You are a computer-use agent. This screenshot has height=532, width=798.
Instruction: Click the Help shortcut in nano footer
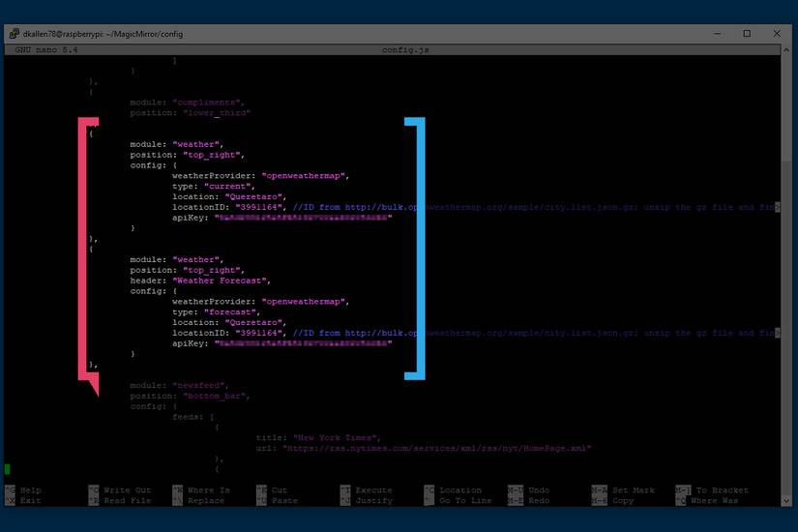click(29, 490)
